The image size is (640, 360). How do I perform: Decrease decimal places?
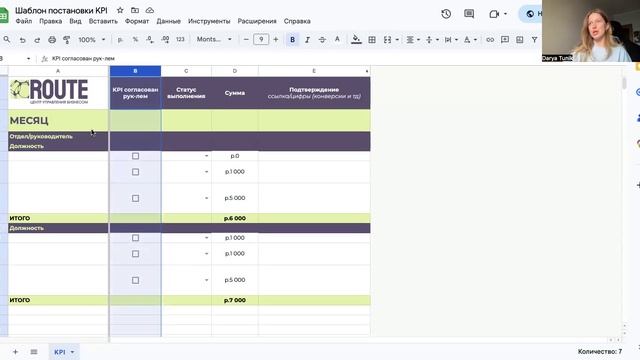coord(150,40)
